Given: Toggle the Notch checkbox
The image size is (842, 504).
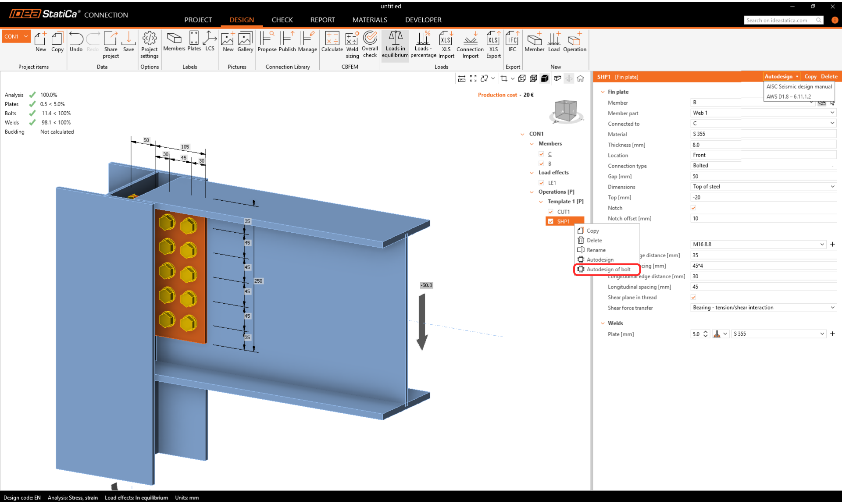Looking at the screenshot, I should point(693,208).
